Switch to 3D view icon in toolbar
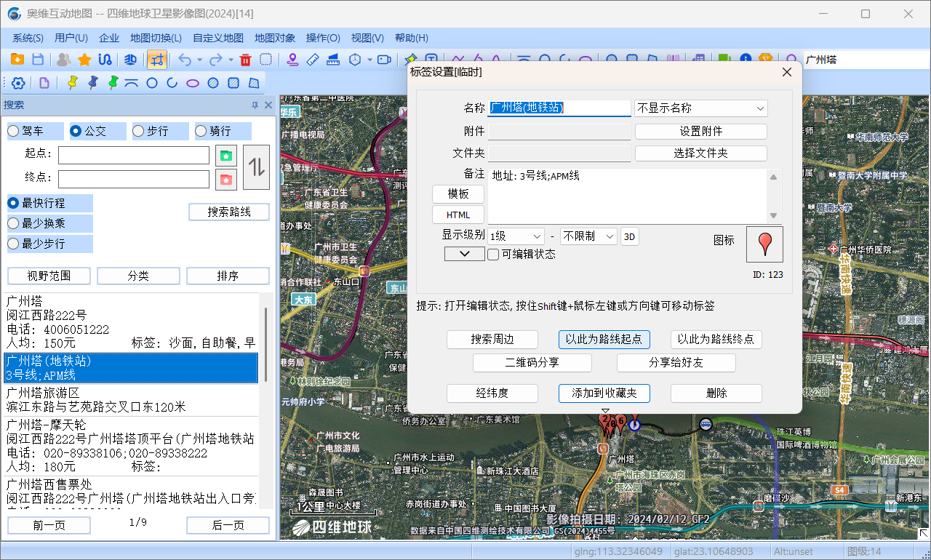Viewport: 931px width, 560px height. coord(131,60)
